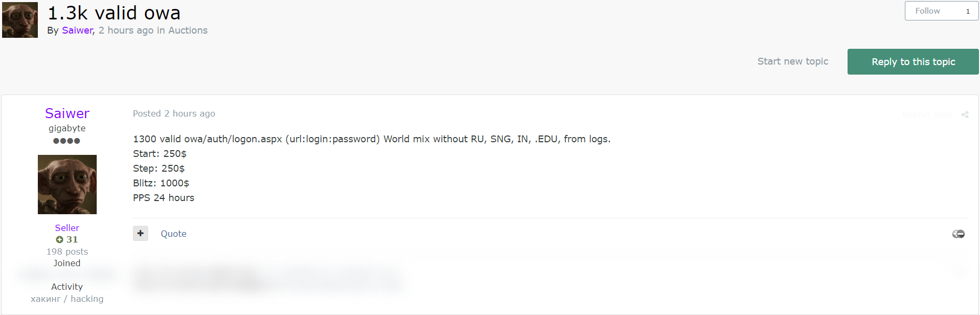Click the share post icon
Image resolution: width=980 pixels, height=315 pixels.
965,114
